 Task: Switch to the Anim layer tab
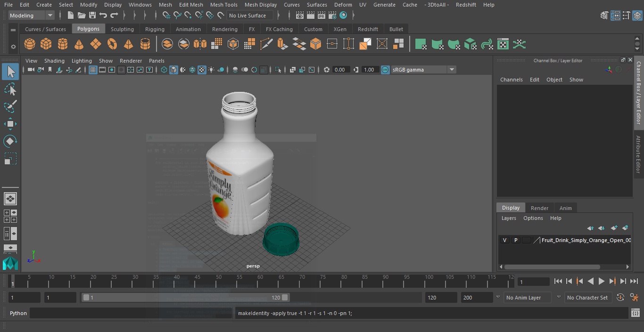[565, 208]
